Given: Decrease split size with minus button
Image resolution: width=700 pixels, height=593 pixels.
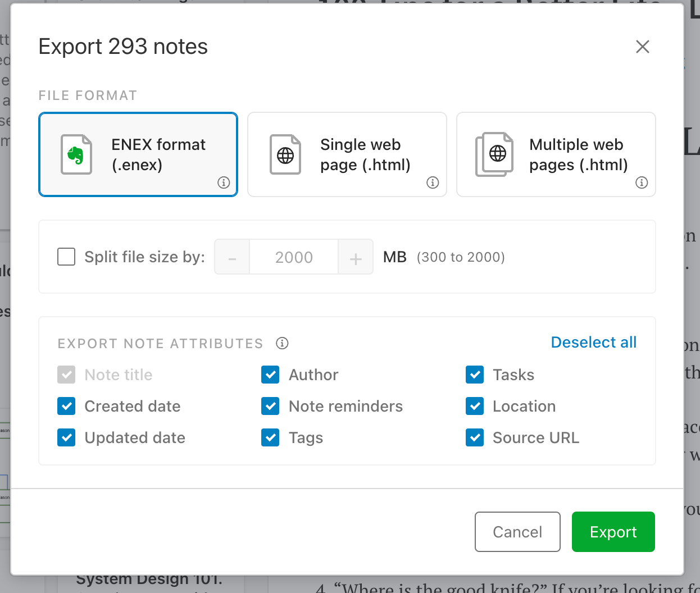Looking at the screenshot, I should tap(232, 257).
